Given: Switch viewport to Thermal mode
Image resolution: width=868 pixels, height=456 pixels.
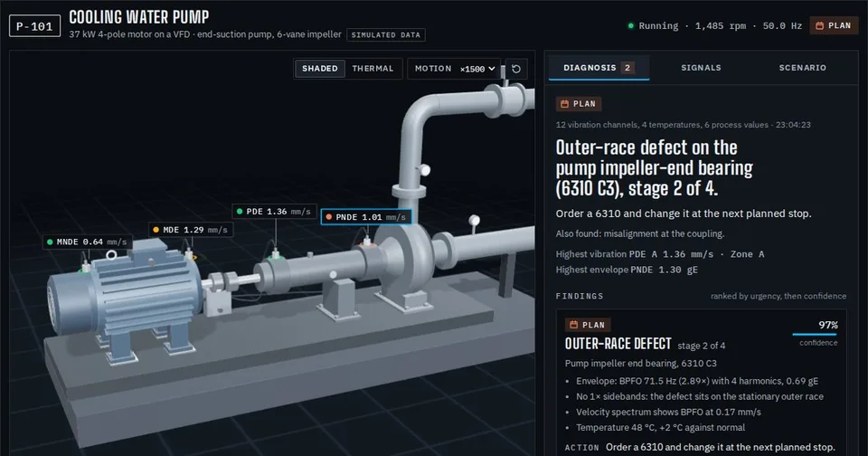Looking at the screenshot, I should [x=373, y=69].
